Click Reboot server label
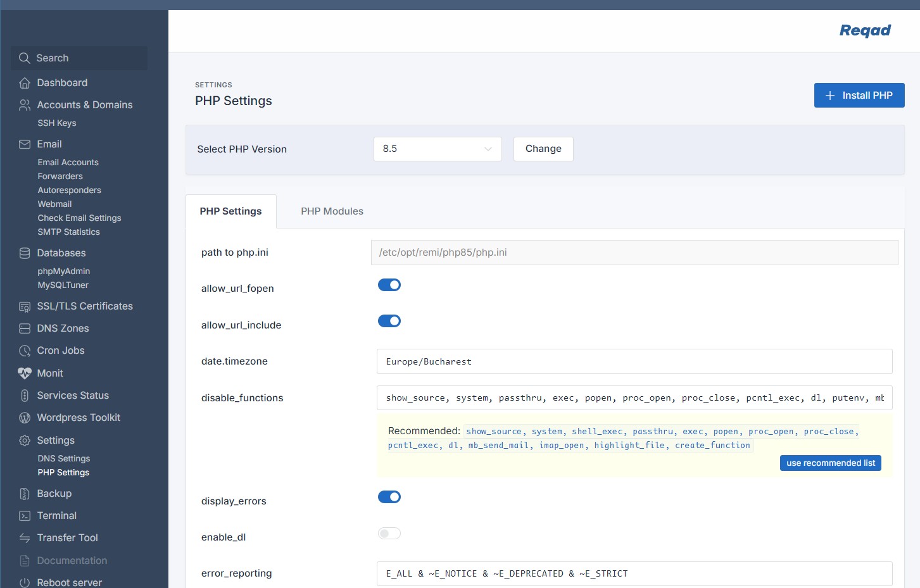 [70, 583]
